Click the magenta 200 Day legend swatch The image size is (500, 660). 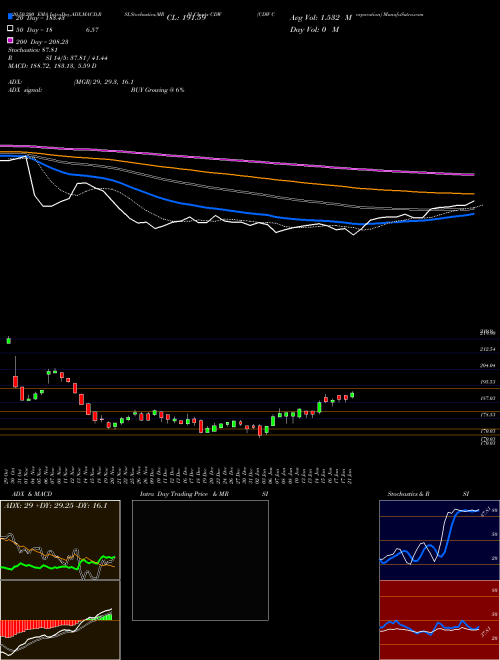[11, 41]
